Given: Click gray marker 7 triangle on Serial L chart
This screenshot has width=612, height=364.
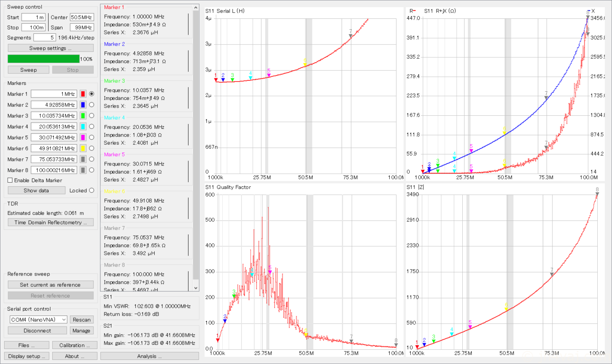Looking at the screenshot, I should (x=350, y=36).
